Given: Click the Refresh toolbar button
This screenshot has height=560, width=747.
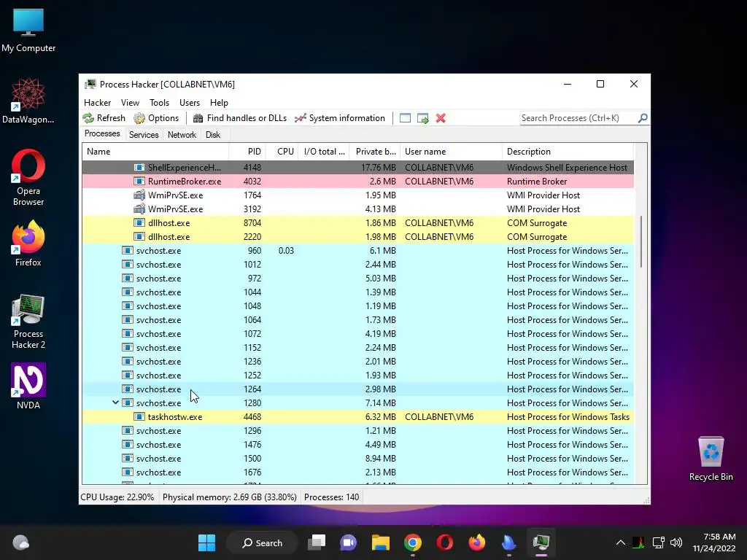Looking at the screenshot, I should [x=104, y=118].
